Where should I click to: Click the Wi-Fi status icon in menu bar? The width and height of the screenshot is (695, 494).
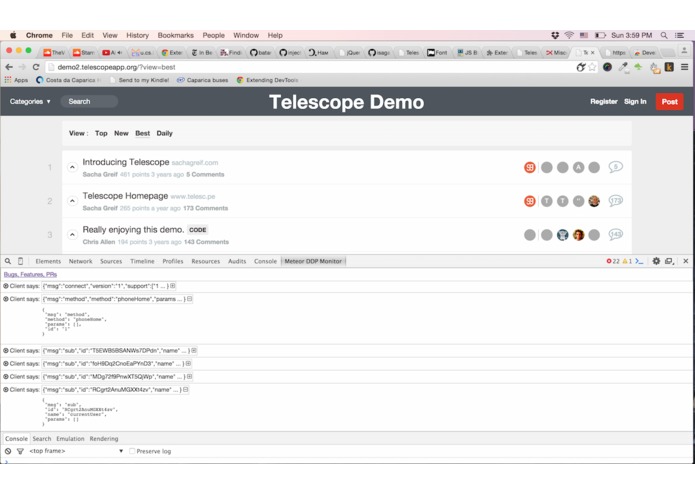569,35
